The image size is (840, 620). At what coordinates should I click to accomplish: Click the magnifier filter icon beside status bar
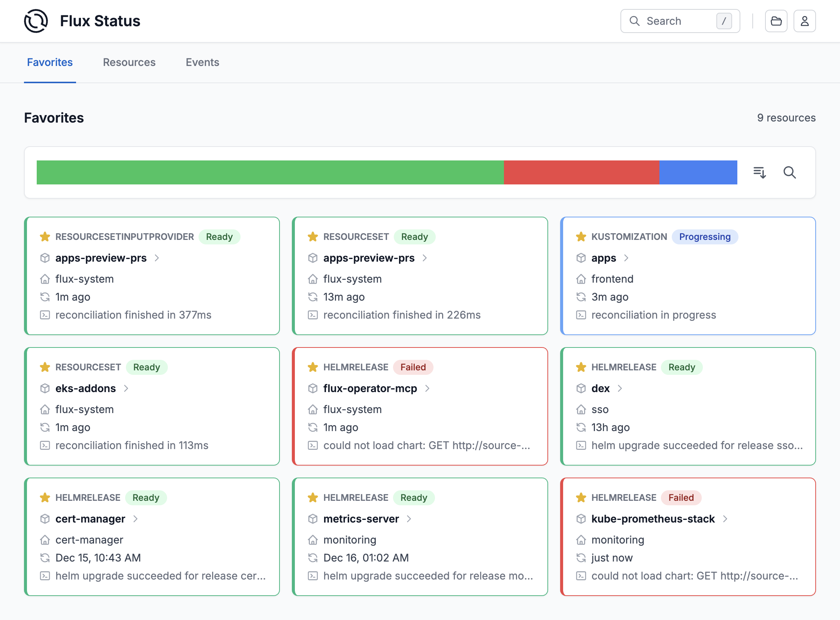click(789, 172)
